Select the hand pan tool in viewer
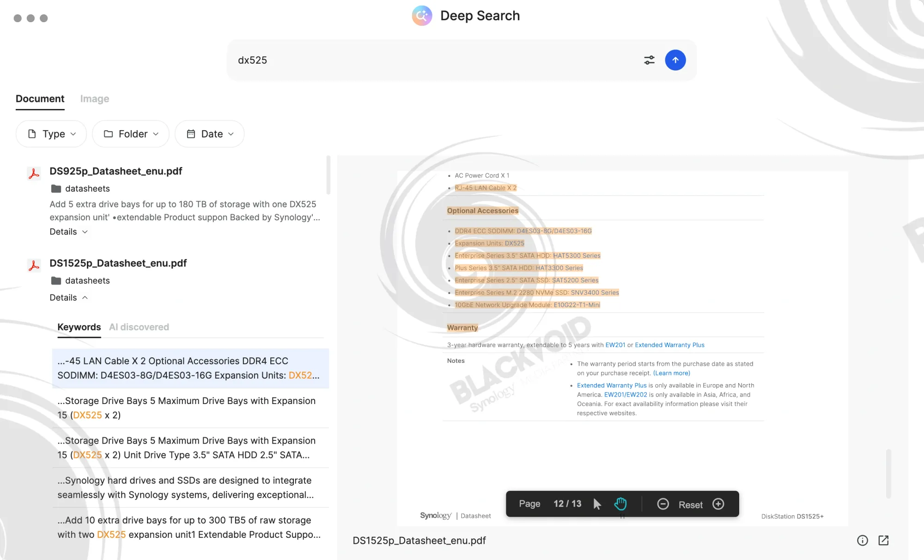 coord(620,504)
